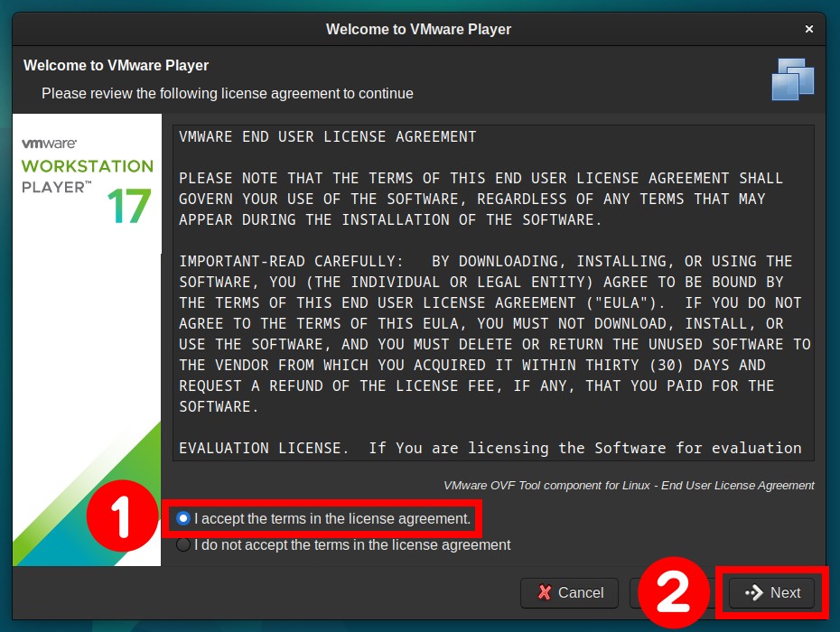
Task: Click inside the license agreement text area
Action: [493, 293]
